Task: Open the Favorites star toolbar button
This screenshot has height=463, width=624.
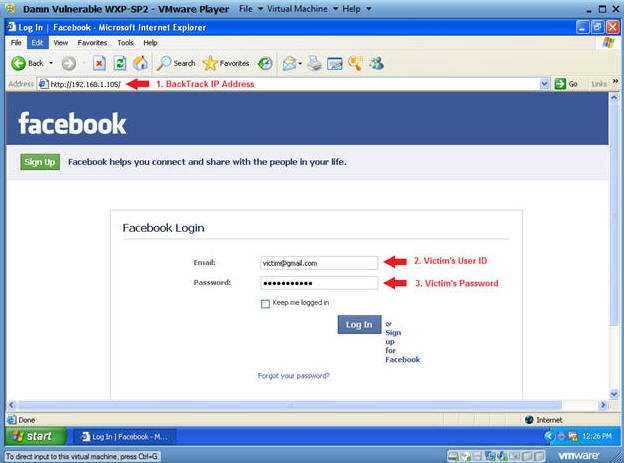Action: [226, 63]
